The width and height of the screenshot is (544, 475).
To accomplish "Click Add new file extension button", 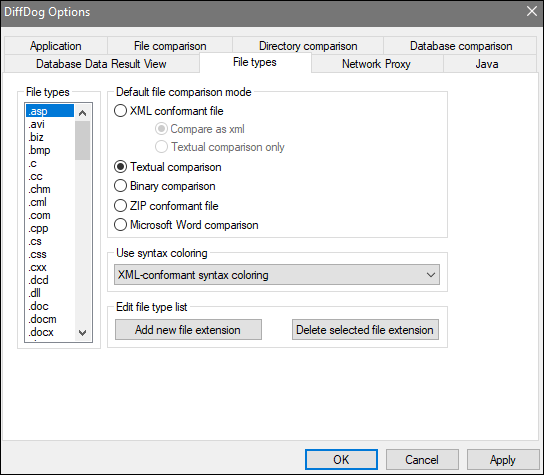I will [x=188, y=330].
